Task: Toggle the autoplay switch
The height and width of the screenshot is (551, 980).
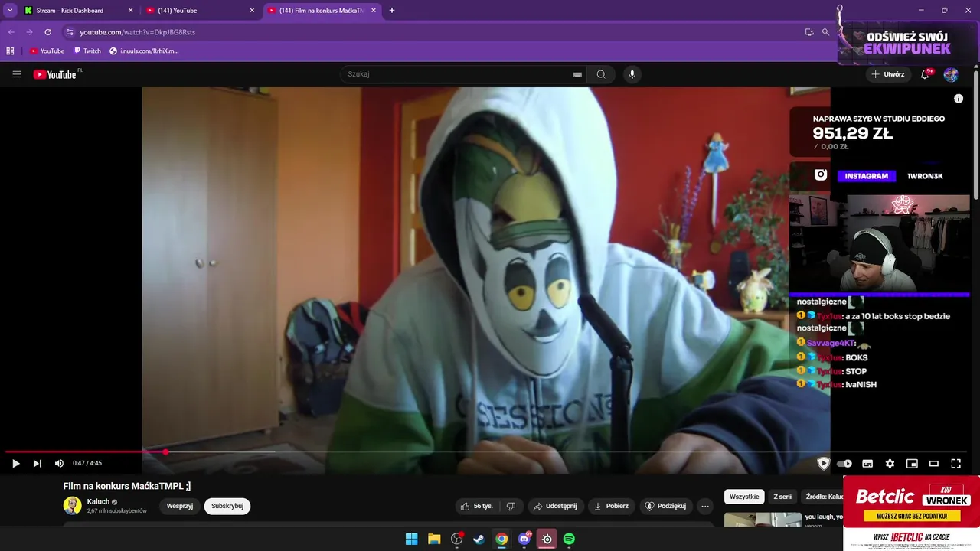Action: coord(844,463)
